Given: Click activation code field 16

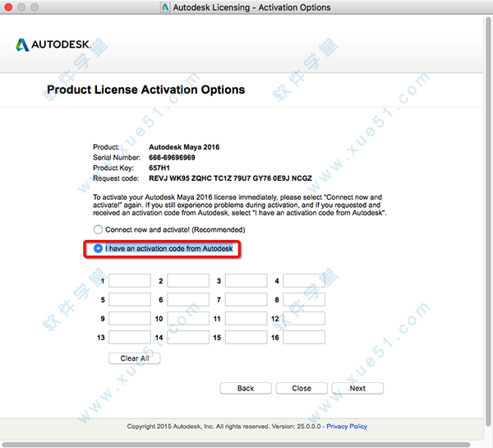Looking at the screenshot, I should (x=304, y=337).
